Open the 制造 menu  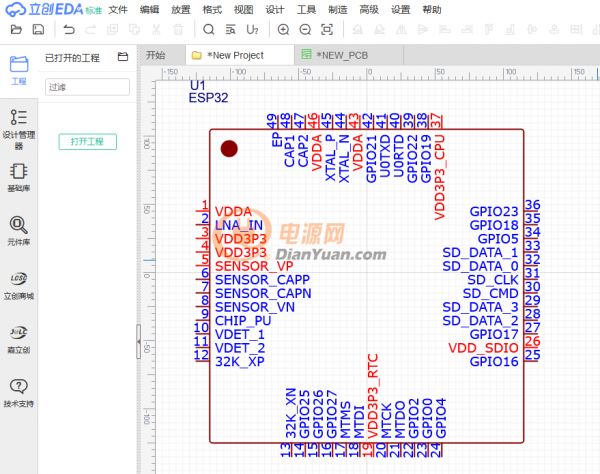[x=338, y=10]
